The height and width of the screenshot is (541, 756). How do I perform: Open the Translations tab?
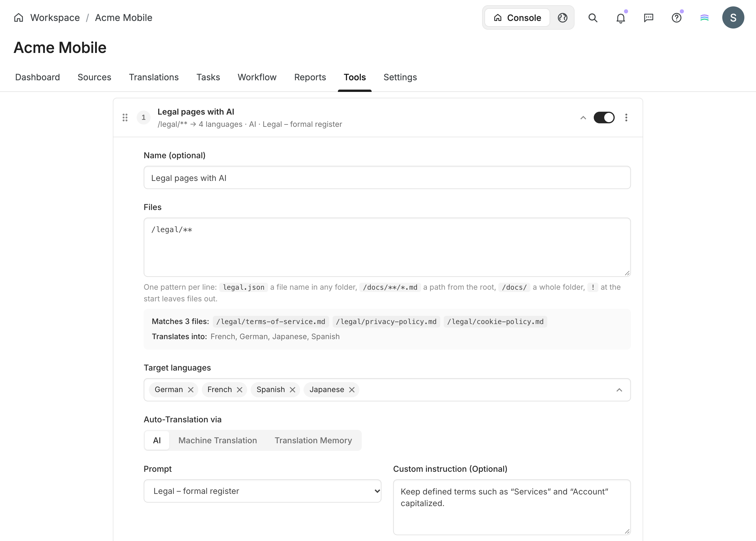[154, 77]
